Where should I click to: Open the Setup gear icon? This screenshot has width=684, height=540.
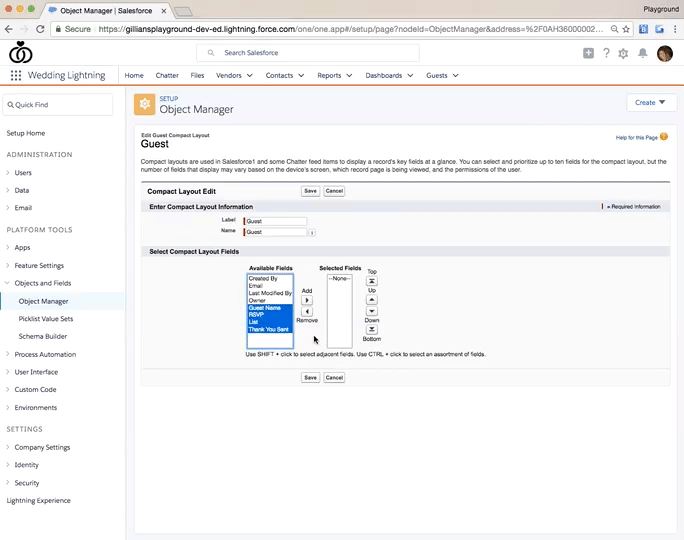(x=623, y=53)
